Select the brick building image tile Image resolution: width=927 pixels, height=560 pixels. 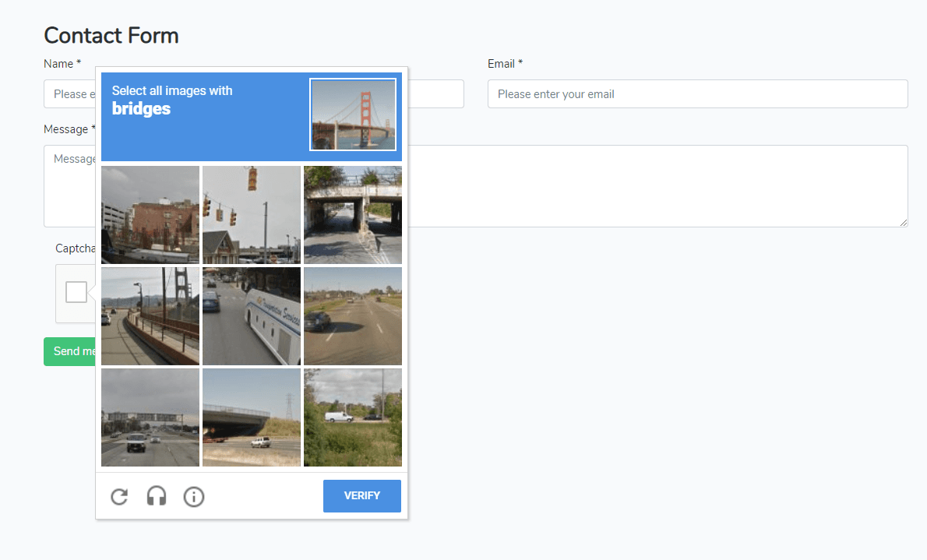[150, 215]
